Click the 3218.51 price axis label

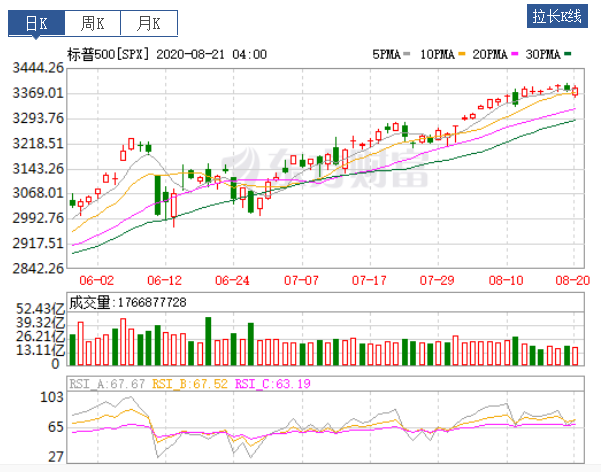click(x=38, y=143)
